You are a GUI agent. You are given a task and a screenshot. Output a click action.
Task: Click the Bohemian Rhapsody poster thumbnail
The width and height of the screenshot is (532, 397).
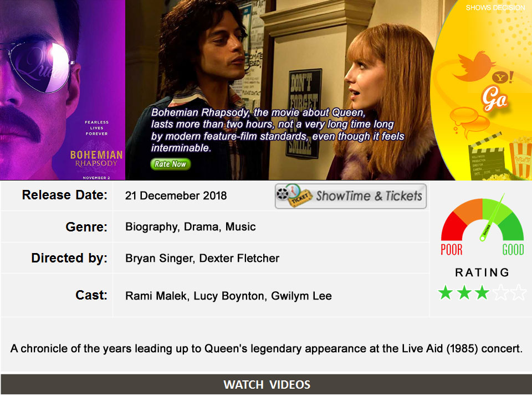click(63, 90)
